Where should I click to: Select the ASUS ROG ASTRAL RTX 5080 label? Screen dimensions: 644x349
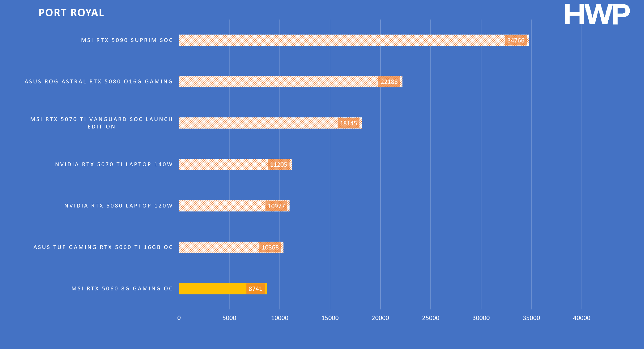(99, 81)
